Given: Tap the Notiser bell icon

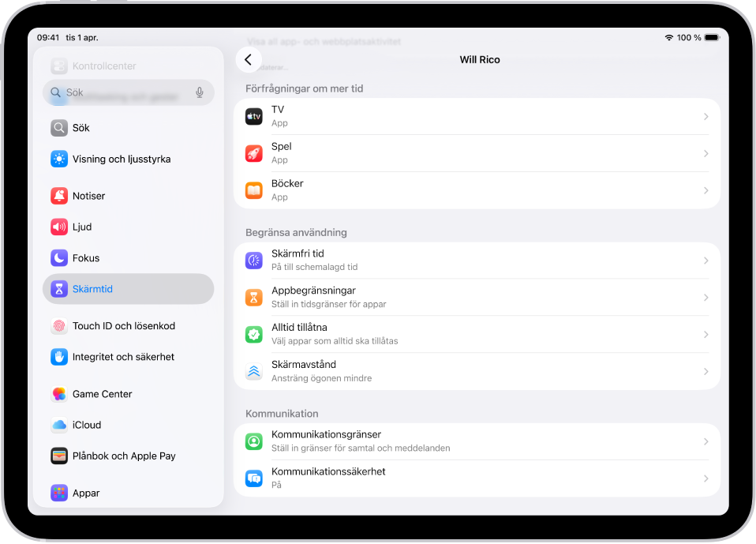Looking at the screenshot, I should [59, 196].
